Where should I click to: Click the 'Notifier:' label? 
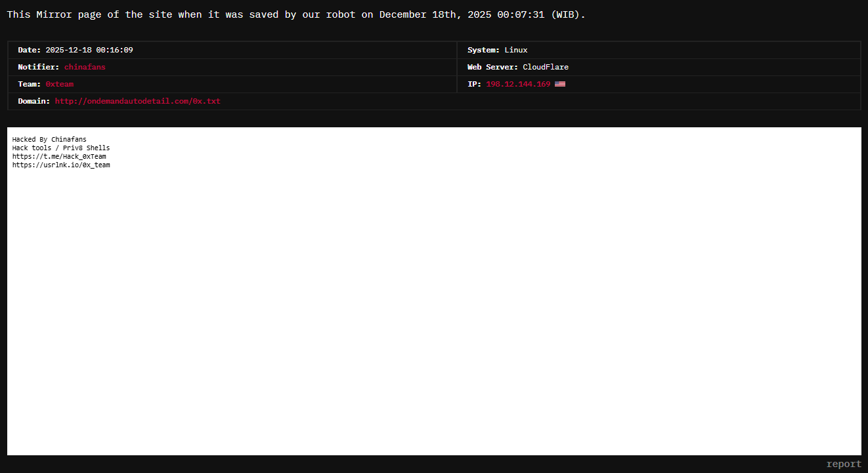pos(39,67)
